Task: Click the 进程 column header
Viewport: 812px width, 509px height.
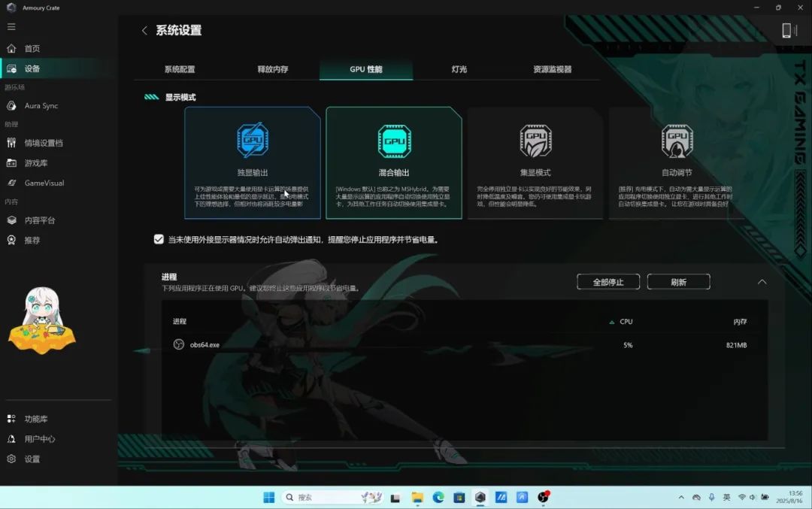Action: point(180,322)
